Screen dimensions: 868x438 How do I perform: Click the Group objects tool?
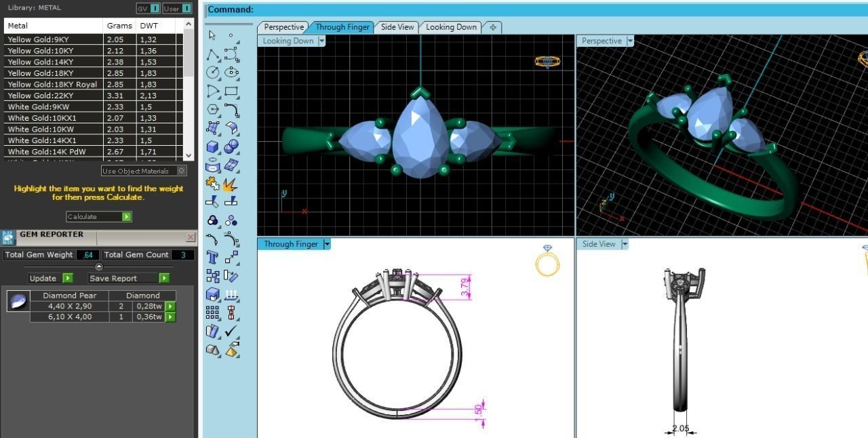click(x=212, y=220)
